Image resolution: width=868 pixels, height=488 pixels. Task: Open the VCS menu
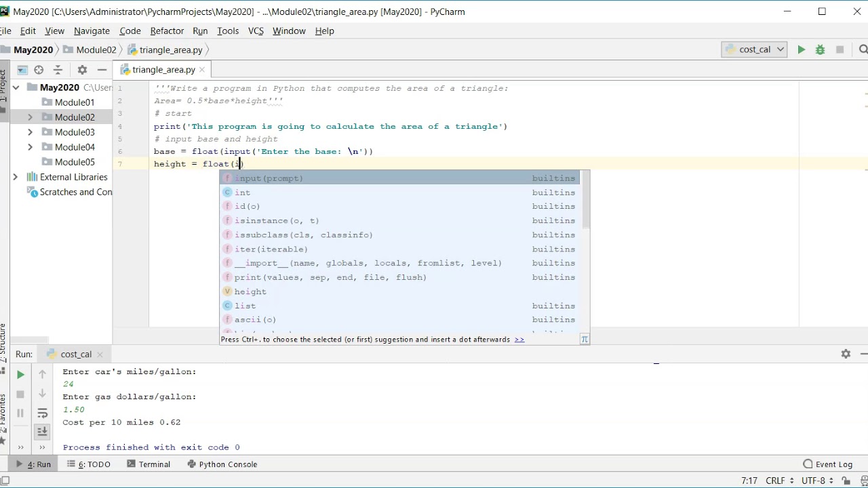(x=256, y=30)
